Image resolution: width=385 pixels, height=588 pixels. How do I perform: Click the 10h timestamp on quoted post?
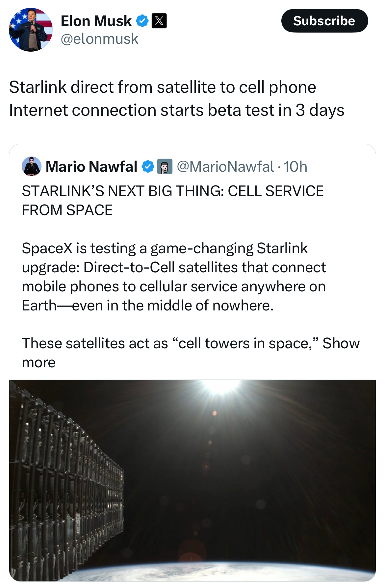click(295, 167)
